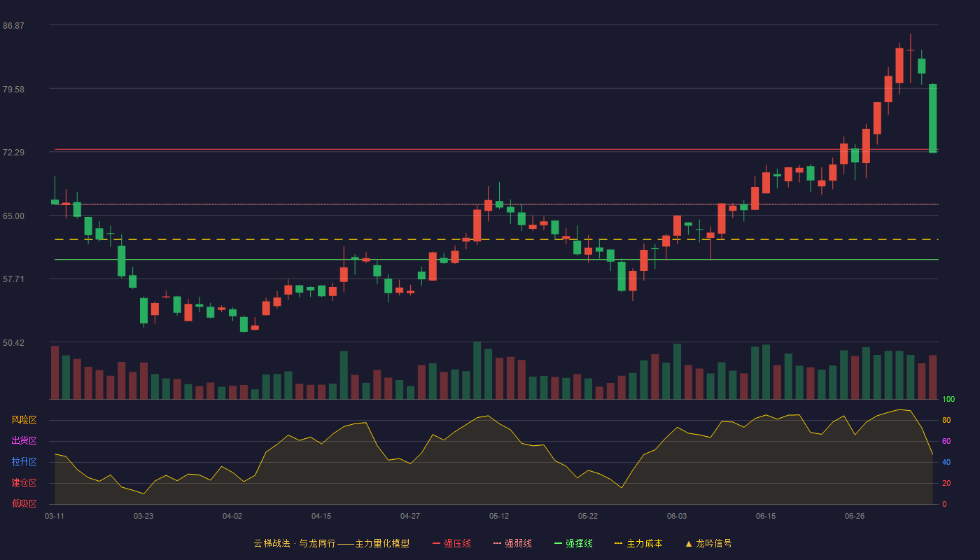The width and height of the screenshot is (980, 560).
Task: Click the 04-15 date label
Action: (321, 516)
